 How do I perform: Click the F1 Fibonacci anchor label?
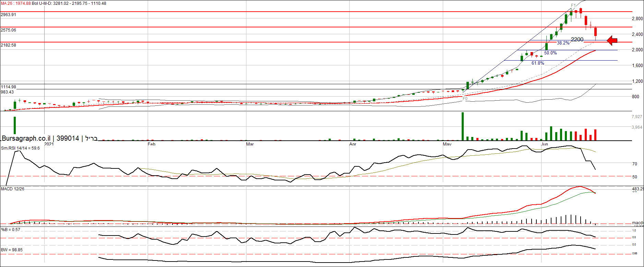[573, 5]
